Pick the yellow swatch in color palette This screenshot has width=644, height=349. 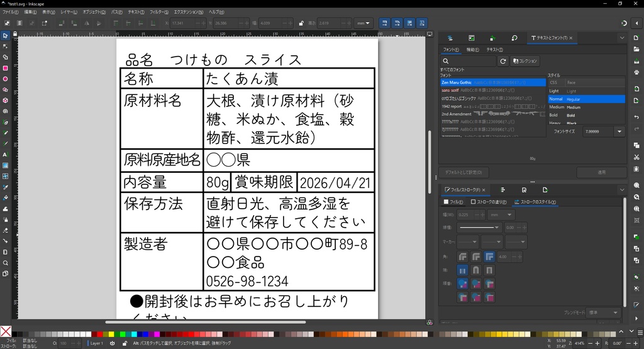(x=111, y=334)
